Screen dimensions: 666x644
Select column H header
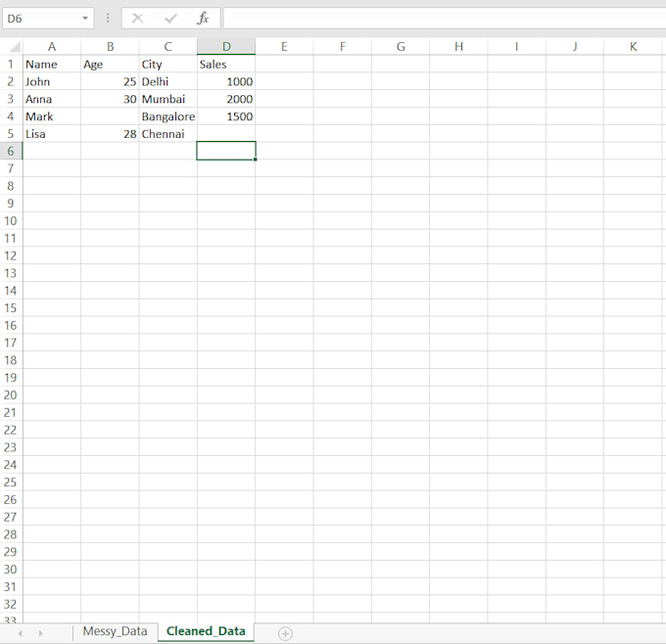click(458, 46)
